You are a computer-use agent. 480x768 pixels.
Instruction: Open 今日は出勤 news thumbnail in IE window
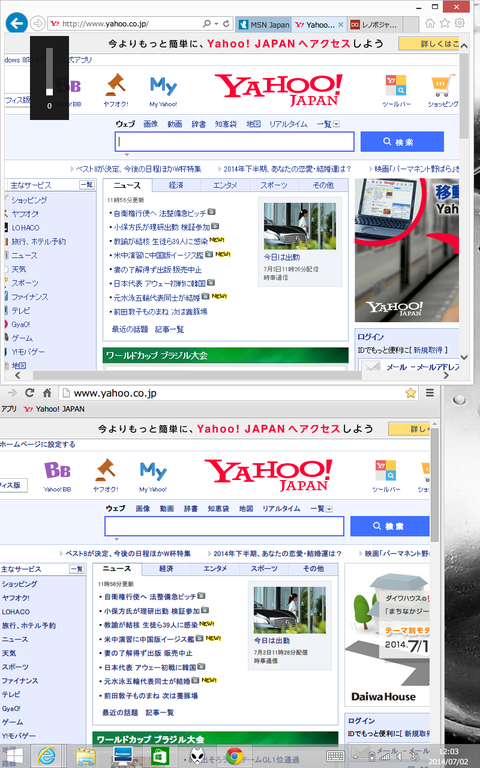(x=300, y=226)
